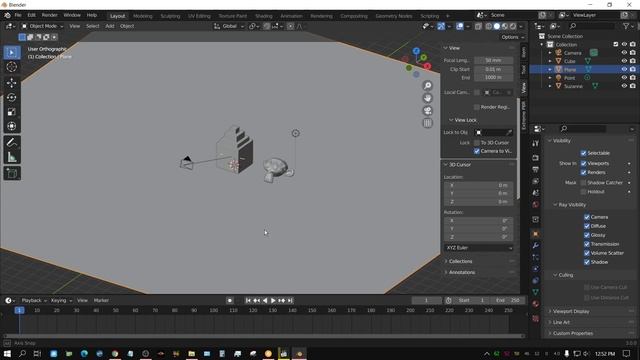Open the Render menu
The image size is (640, 360).
coord(49,15)
